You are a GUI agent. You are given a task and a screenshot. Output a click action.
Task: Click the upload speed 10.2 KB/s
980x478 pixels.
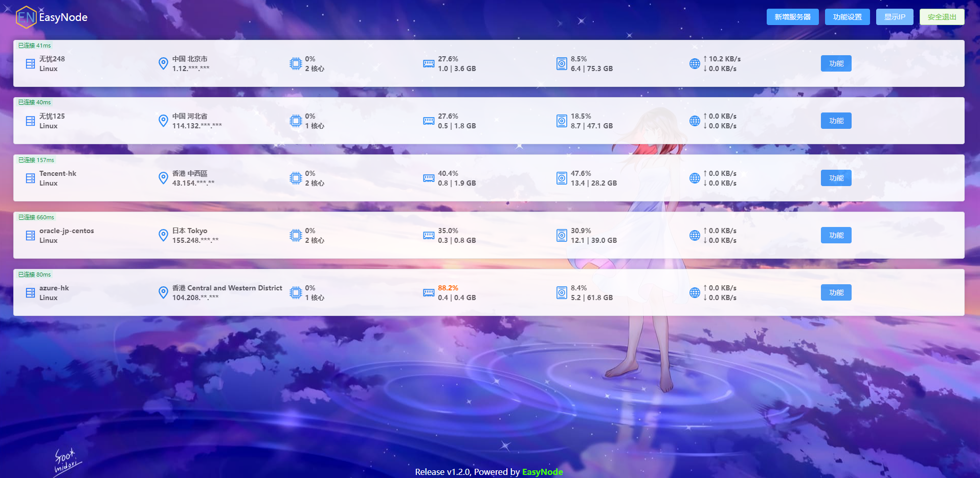pyautogui.click(x=722, y=59)
